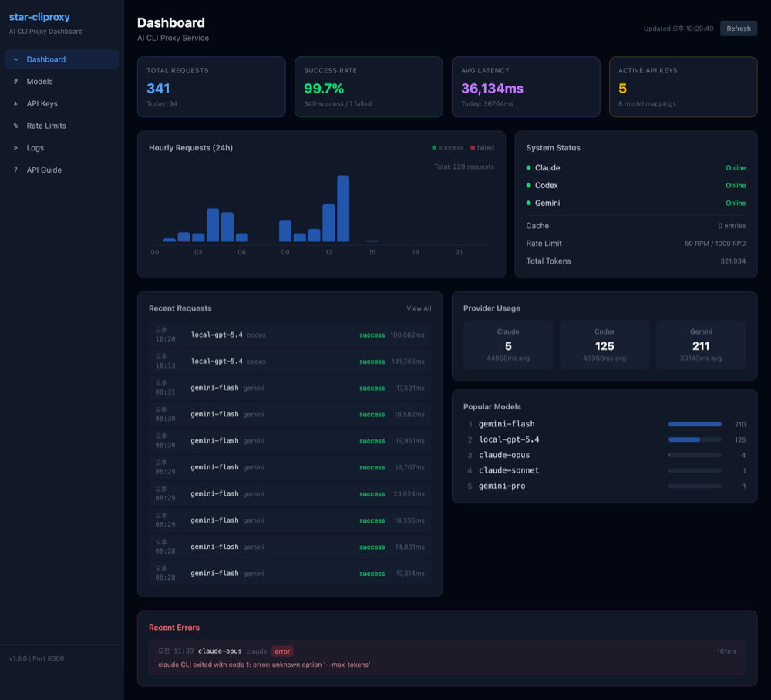
Task: Click the asterisk icon beside API Keys
Action: (15, 104)
